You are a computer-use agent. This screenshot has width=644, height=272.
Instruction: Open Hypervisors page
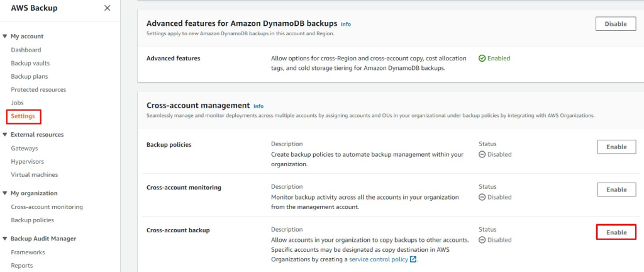click(28, 161)
